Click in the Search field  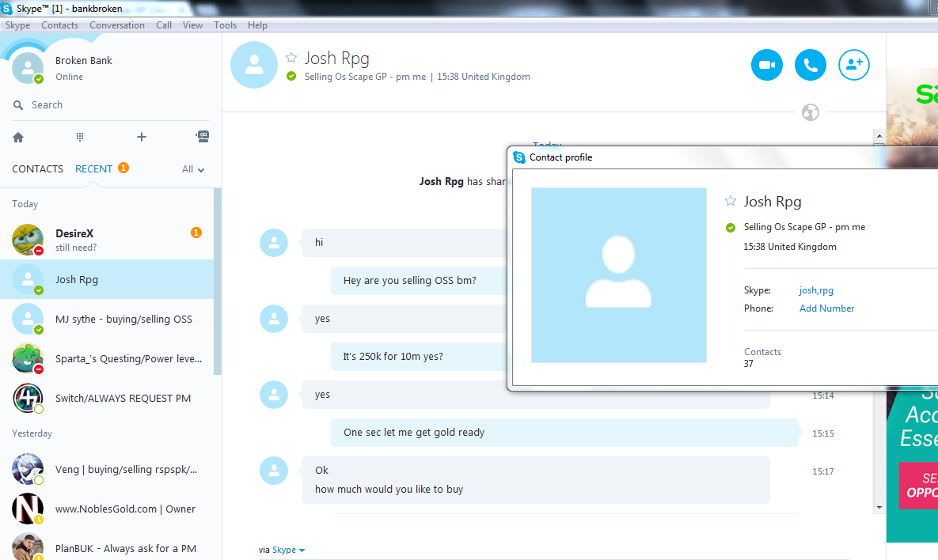(x=111, y=105)
